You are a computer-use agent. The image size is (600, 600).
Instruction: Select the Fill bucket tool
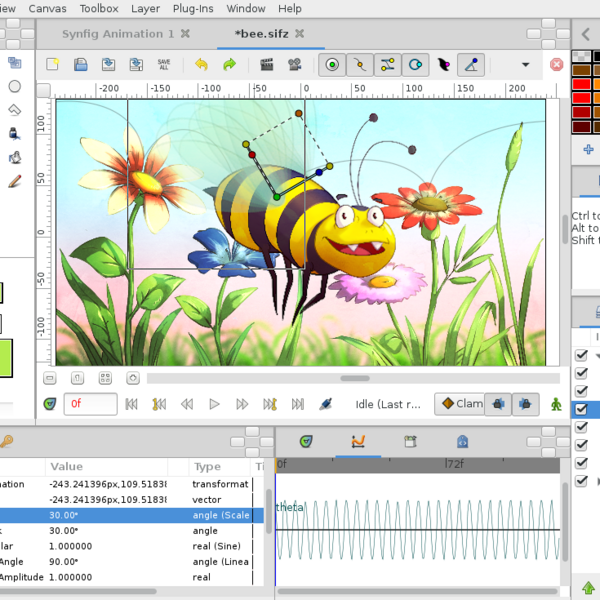pyautogui.click(x=15, y=158)
